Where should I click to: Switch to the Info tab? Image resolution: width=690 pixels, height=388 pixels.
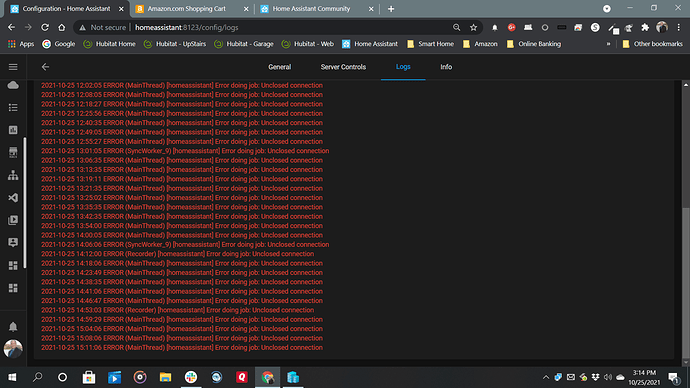coord(446,67)
